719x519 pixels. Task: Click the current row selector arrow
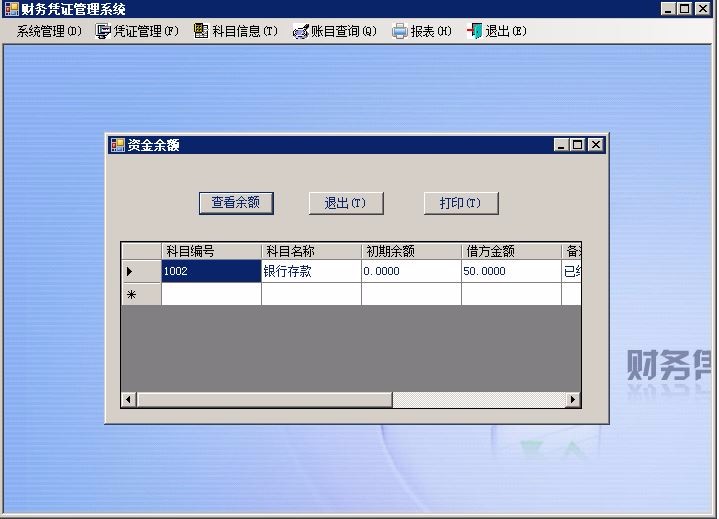click(x=141, y=271)
